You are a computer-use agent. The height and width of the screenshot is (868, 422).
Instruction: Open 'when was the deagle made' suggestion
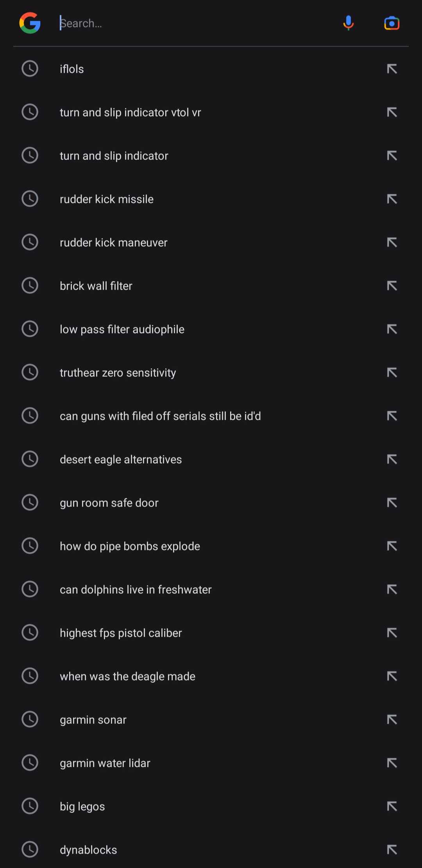click(x=211, y=676)
